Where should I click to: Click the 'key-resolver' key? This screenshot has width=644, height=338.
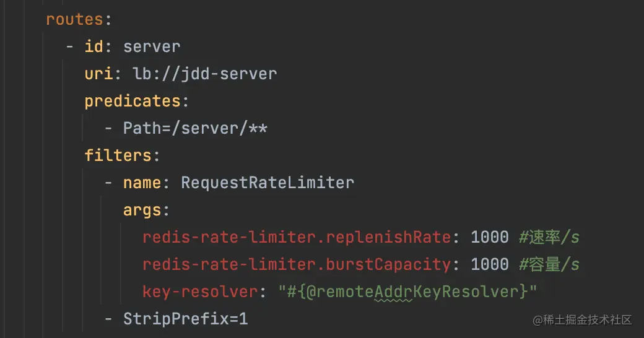point(200,292)
